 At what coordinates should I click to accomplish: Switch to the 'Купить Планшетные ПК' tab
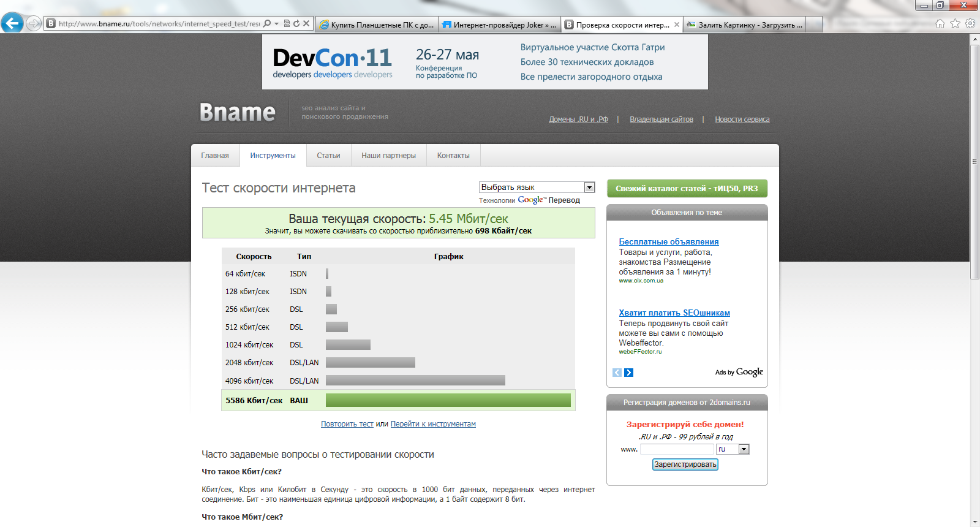[x=377, y=25]
